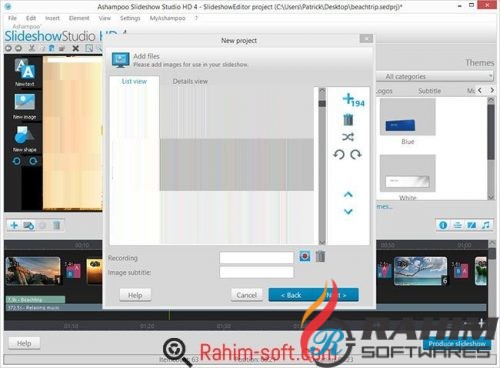The width and height of the screenshot is (500, 368).
Task: Select the Subtitle themes tab
Action: coord(430,91)
